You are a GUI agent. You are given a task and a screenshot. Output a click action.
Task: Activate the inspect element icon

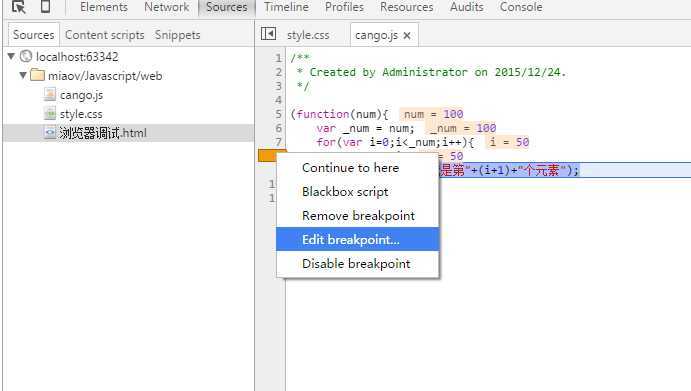point(19,7)
